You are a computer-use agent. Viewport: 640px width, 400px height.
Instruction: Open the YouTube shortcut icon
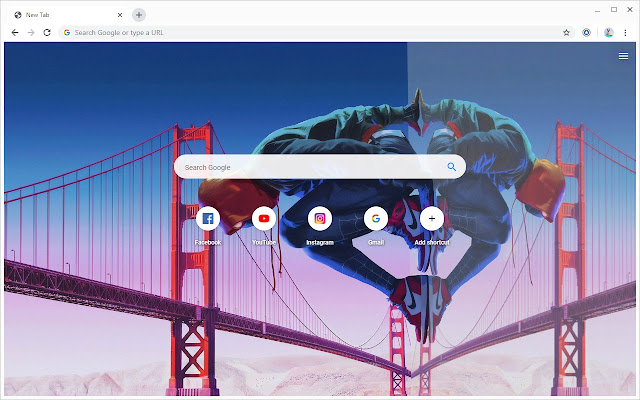pos(264,219)
